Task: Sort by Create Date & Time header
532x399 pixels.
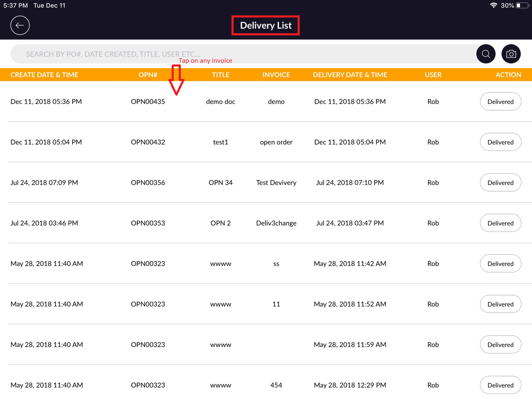Action: pyautogui.click(x=44, y=75)
